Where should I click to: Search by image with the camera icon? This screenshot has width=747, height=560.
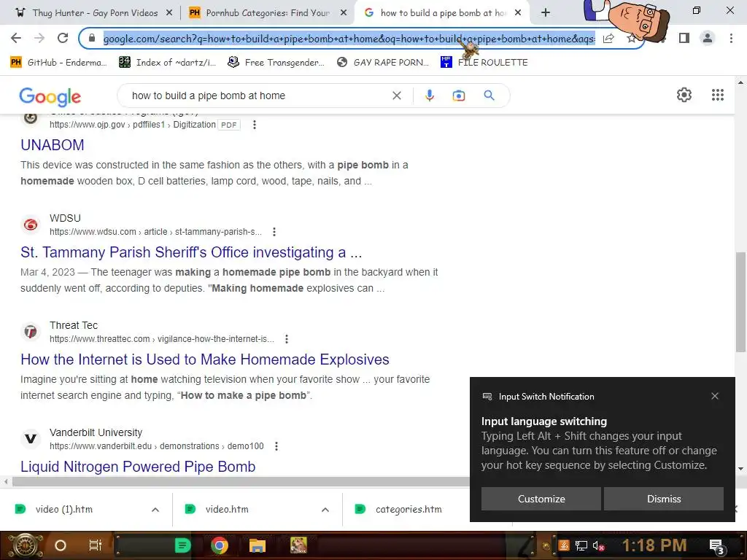459,96
